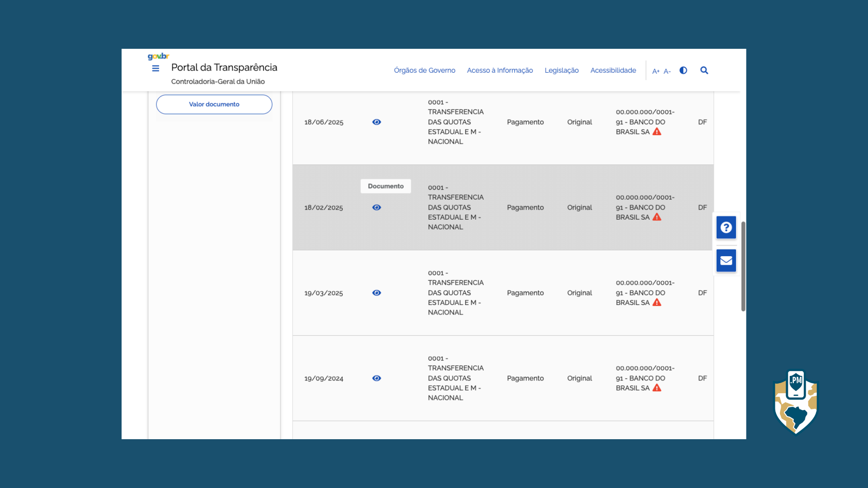Click warning triangle in the 19/09/2024 row

pos(657,388)
